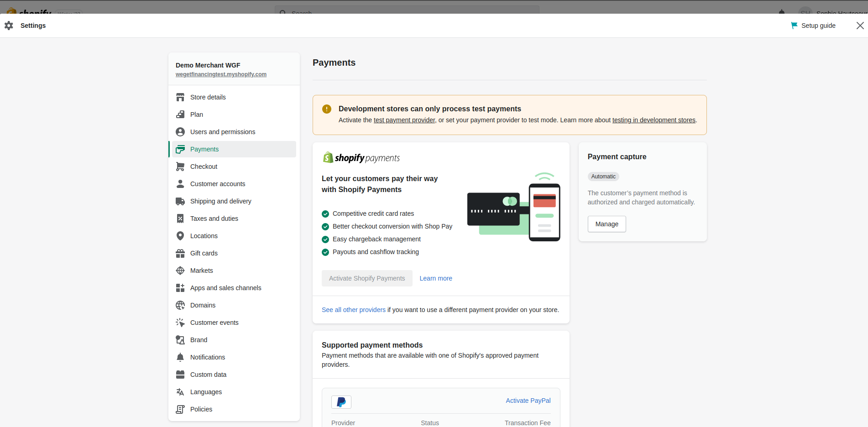Open testing in development stores link
The image size is (868, 427).
pos(654,120)
